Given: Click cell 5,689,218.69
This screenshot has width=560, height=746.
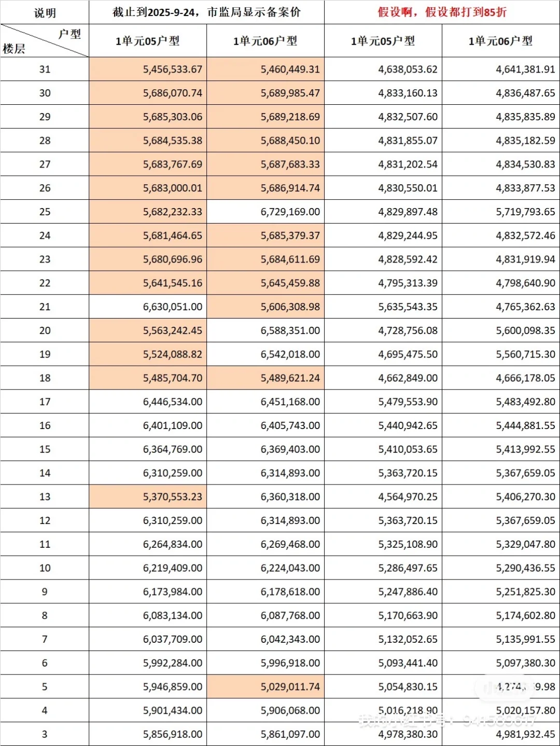Looking at the screenshot, I should [265, 117].
